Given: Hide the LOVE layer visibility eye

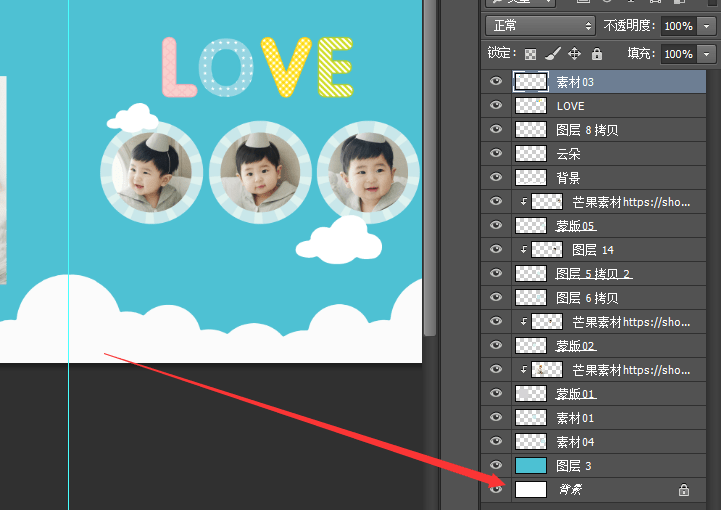Looking at the screenshot, I should 496,105.
